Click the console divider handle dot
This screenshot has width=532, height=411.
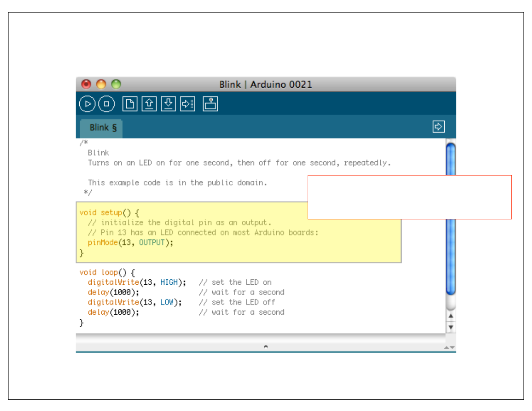pos(266,347)
